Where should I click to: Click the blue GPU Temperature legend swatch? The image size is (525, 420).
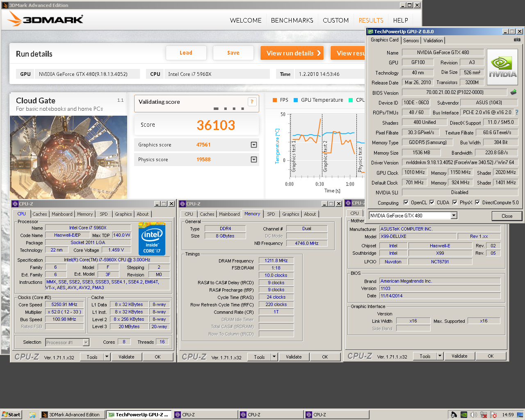point(296,100)
